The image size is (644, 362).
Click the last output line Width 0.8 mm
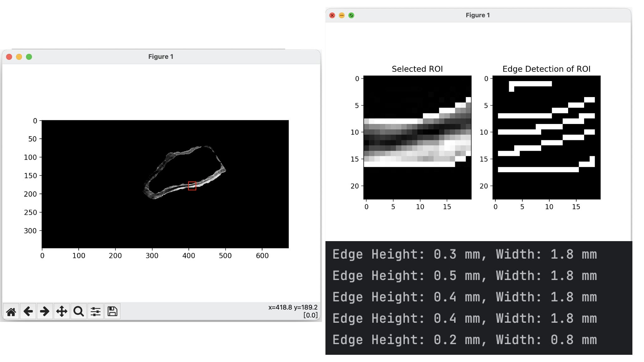pos(465,340)
